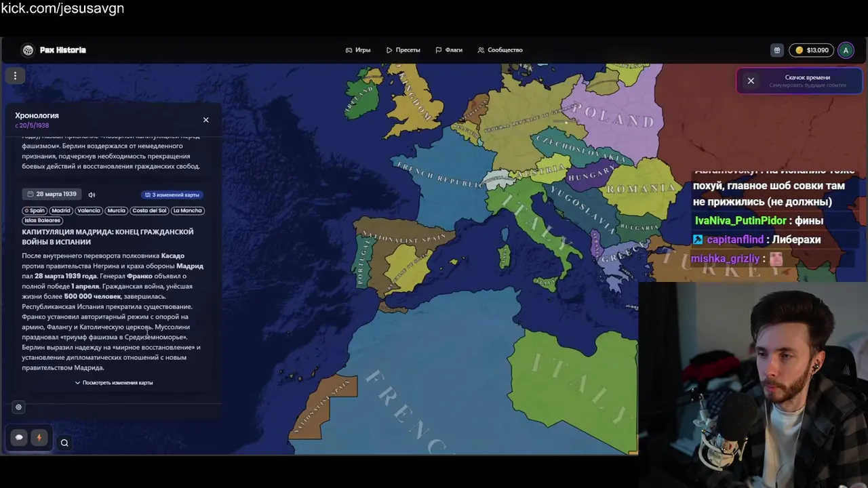Click chat username mishka_grizliy
This screenshot has width=868, height=488.
coord(725,259)
